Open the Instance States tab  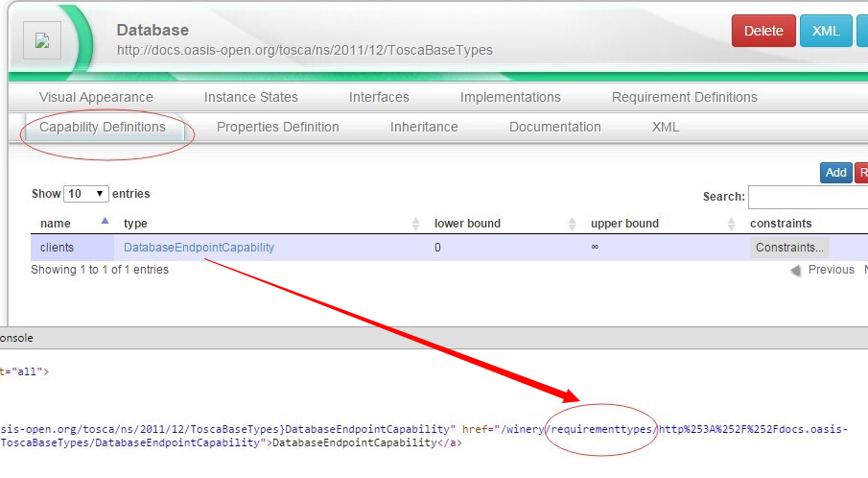pos(250,97)
